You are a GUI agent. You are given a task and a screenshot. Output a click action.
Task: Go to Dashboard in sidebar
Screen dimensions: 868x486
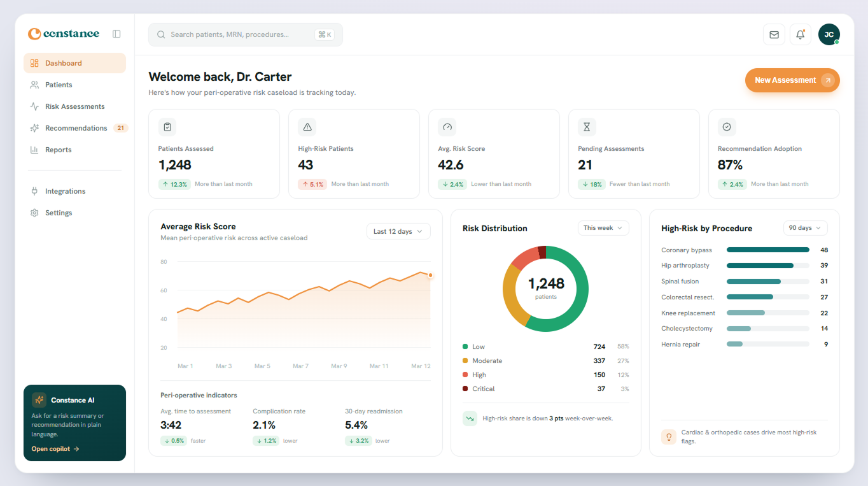tap(74, 63)
